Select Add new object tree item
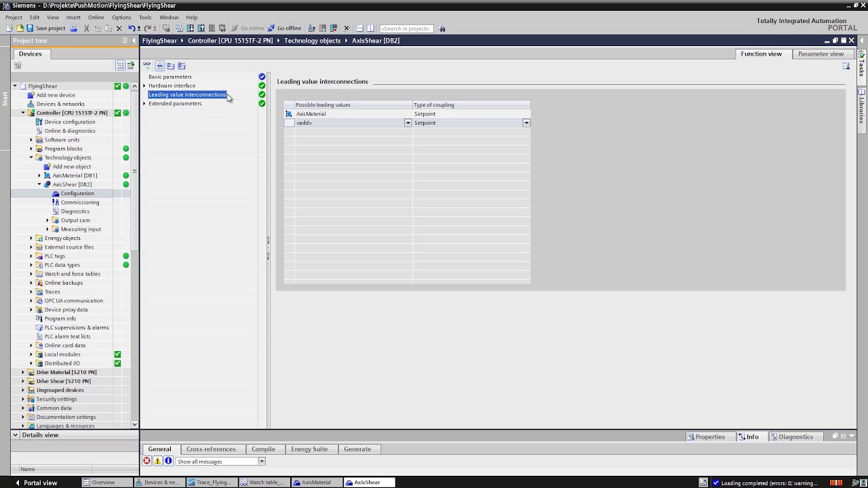Viewport: 868px width, 488px height. (x=71, y=167)
